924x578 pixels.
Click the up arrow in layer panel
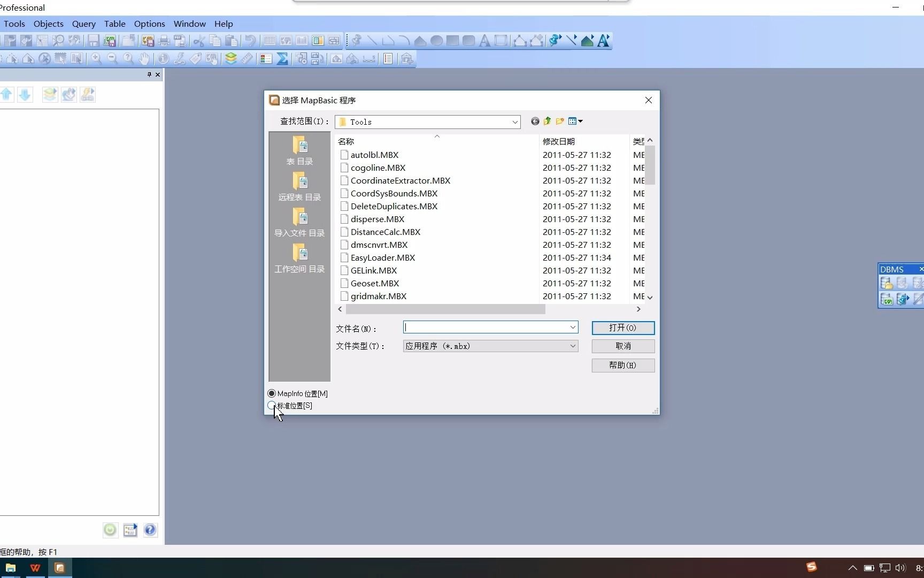[x=6, y=95]
